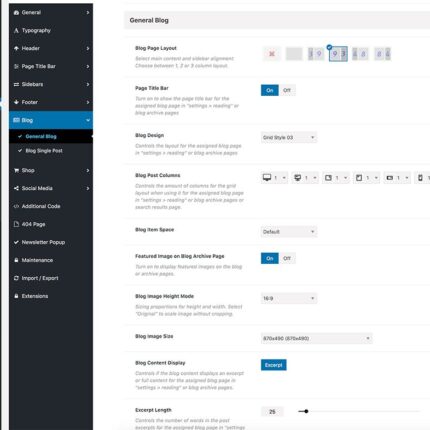Select the 3-9 left sidebar layout
This screenshot has height=430, width=430.
[x=315, y=54]
